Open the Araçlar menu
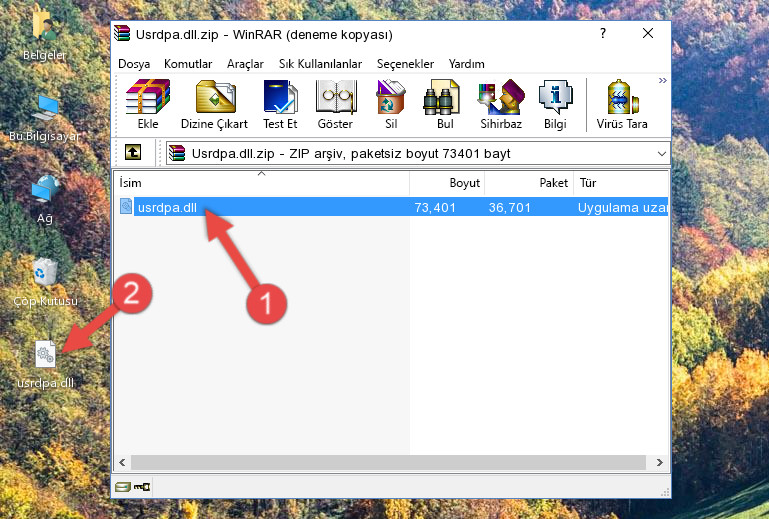This screenshot has height=519, width=769. coord(245,64)
